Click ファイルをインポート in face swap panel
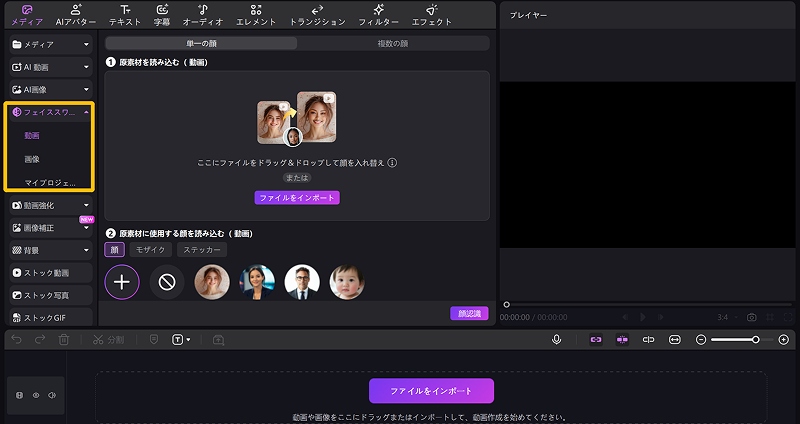This screenshot has width=800, height=424. pyautogui.click(x=297, y=198)
